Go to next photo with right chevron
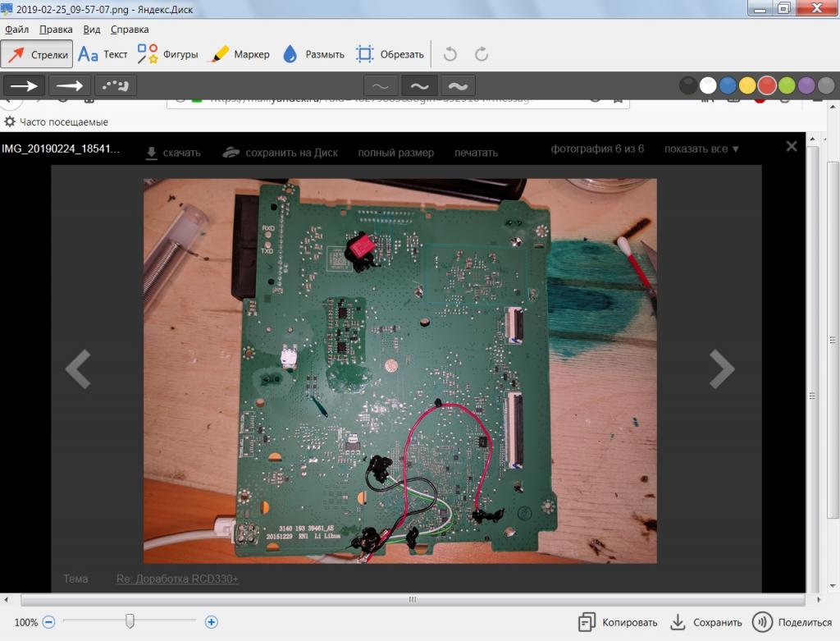Image resolution: width=840 pixels, height=641 pixels. [722, 369]
